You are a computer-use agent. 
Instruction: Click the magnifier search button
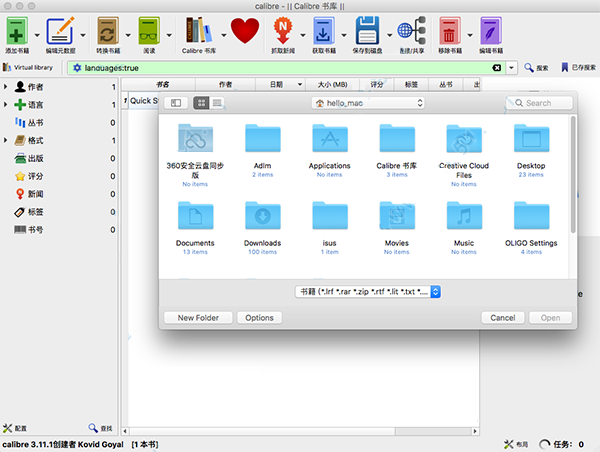click(536, 68)
